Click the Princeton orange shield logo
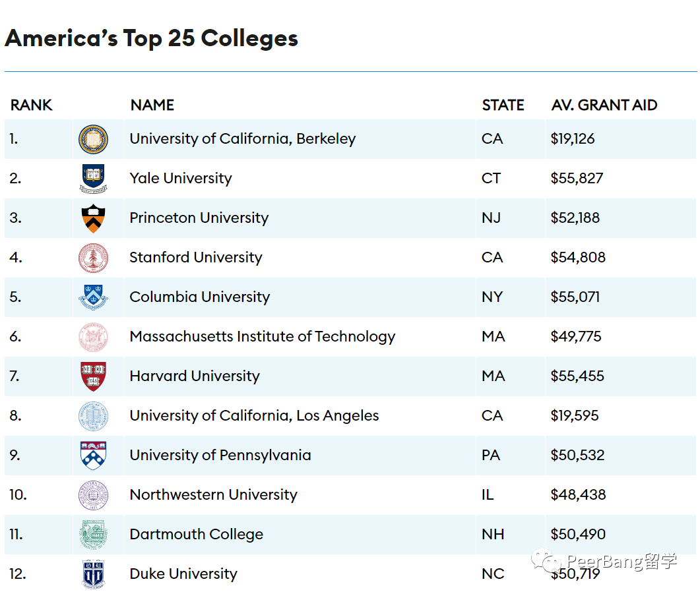The height and width of the screenshot is (594, 700). click(93, 218)
